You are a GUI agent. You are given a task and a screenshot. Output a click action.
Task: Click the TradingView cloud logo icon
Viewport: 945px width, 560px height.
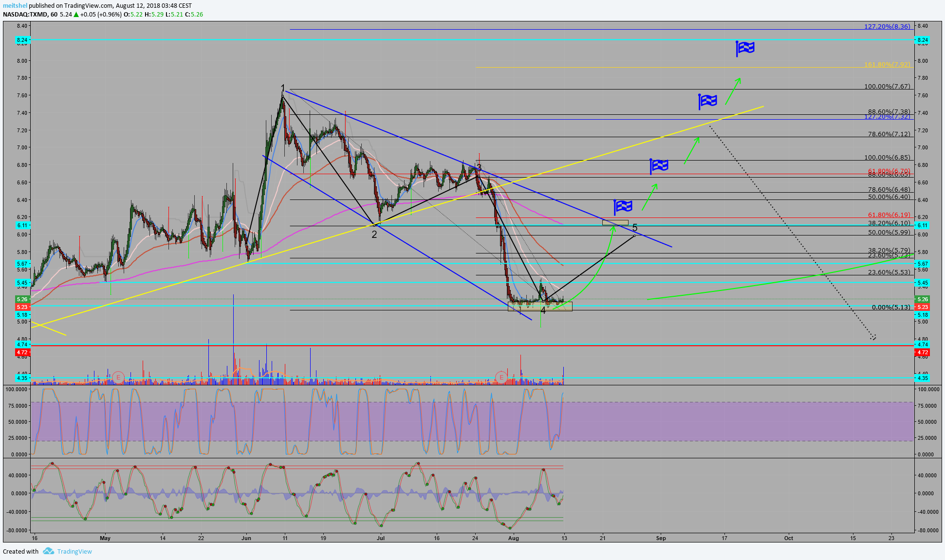coord(48,551)
